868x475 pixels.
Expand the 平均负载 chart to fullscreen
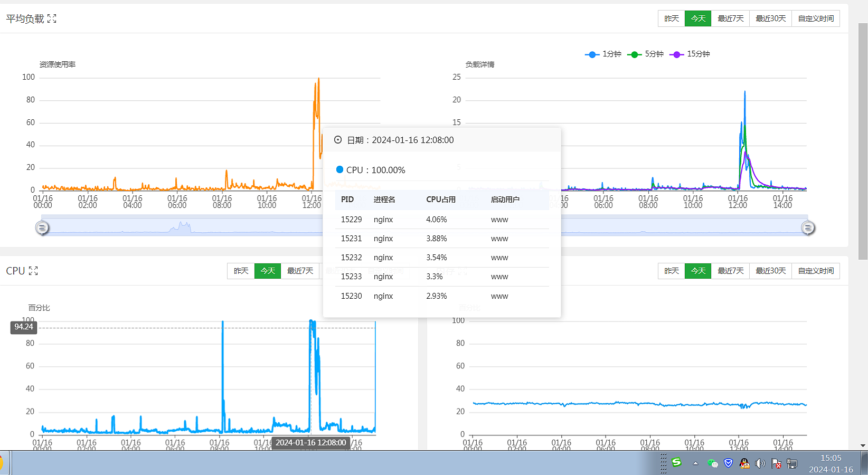[x=52, y=18]
